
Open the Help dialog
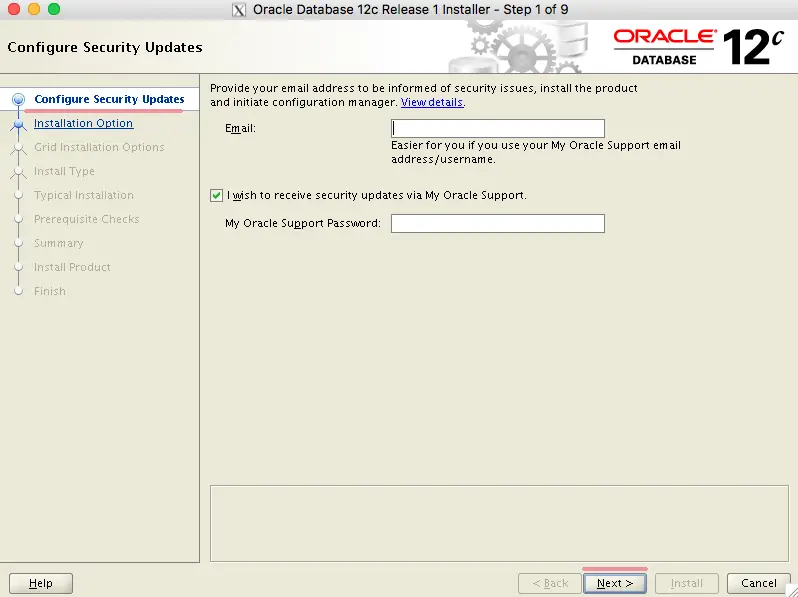(x=41, y=583)
